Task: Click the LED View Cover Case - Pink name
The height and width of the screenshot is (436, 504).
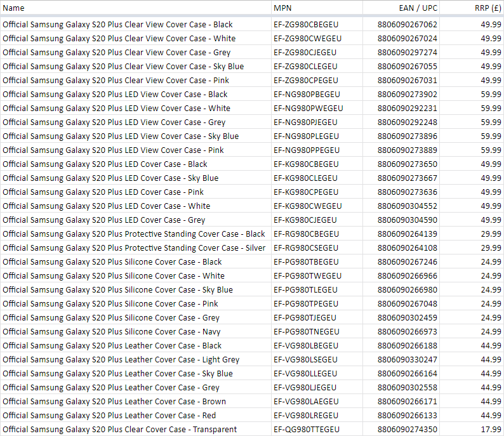Action: tap(113, 150)
